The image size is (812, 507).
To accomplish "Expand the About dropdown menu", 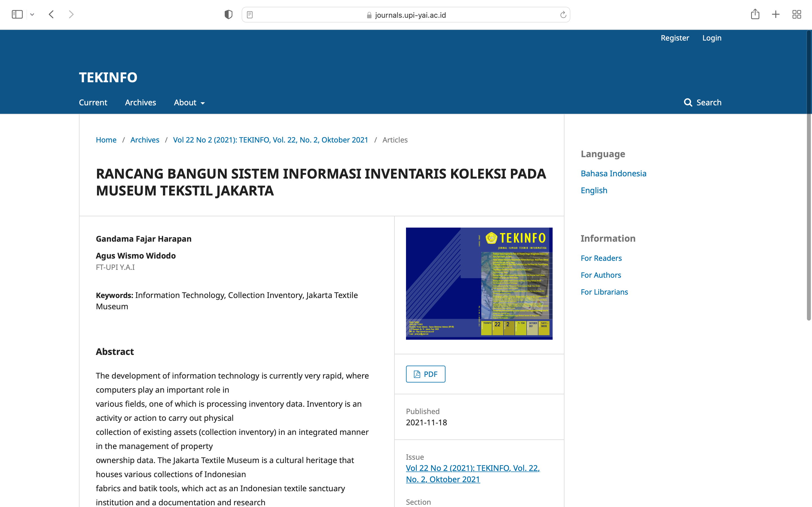I will point(189,102).
